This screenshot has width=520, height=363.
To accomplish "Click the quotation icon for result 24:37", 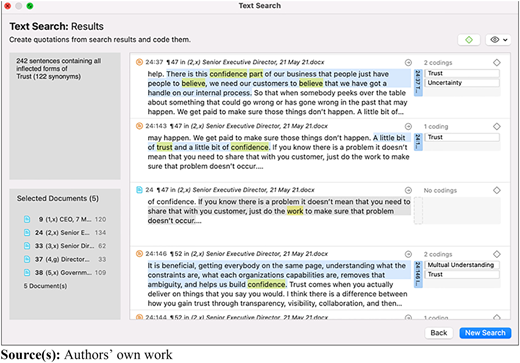I will point(139,62).
